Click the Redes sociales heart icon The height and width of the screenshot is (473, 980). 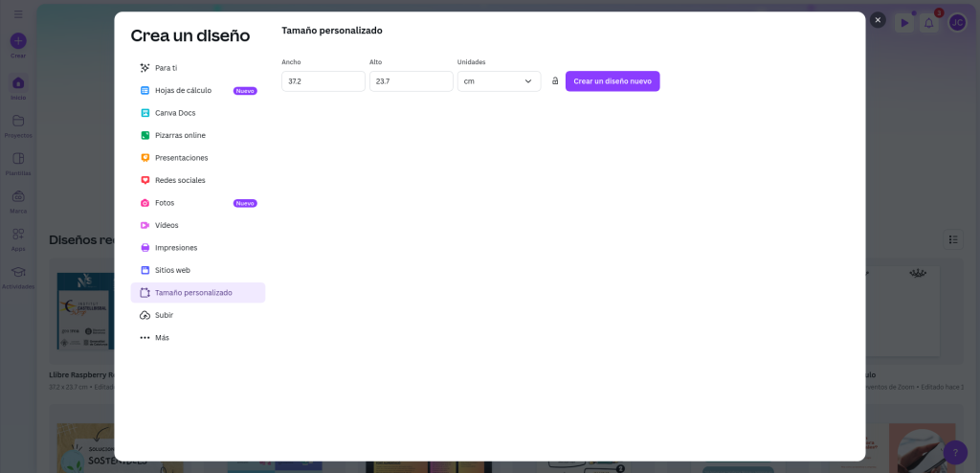click(x=145, y=180)
